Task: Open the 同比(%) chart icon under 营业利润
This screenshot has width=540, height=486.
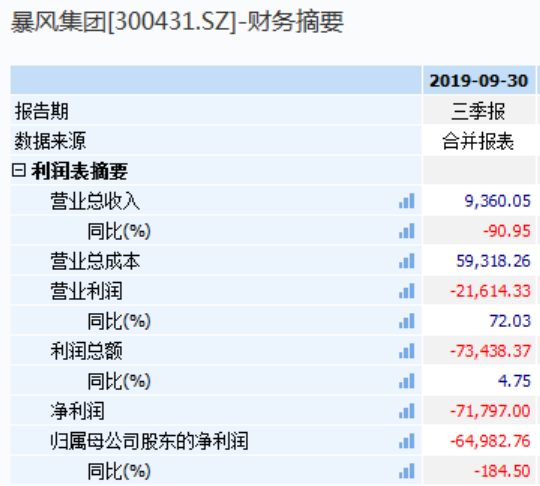Action: tap(407, 321)
